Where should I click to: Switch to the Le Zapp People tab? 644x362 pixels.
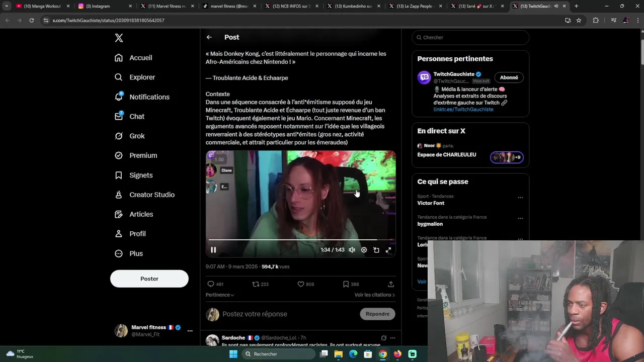click(x=414, y=6)
